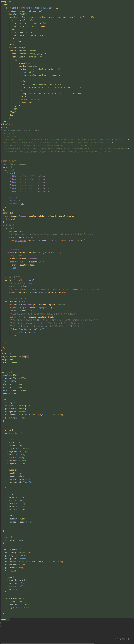This screenshot has width=134, height=644.
Task: Click the span class="cn-pointer" line
Action: pyautogui.click(x=52, y=93)
